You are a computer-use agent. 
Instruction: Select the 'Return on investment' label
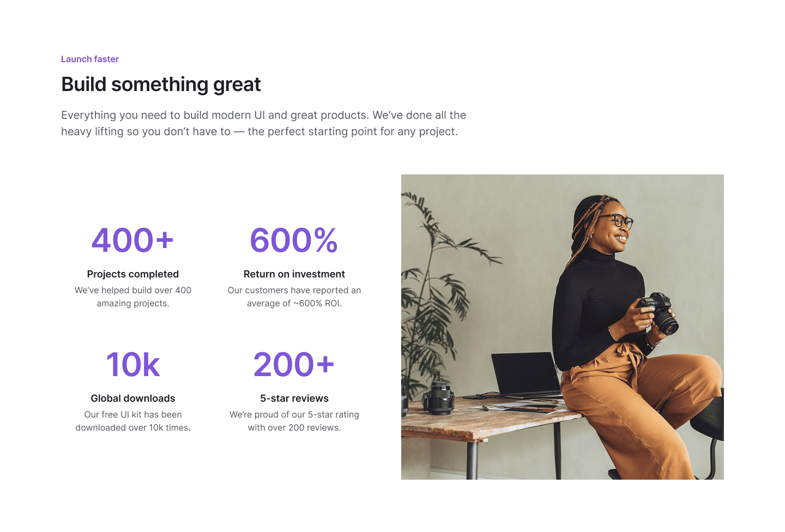294,274
